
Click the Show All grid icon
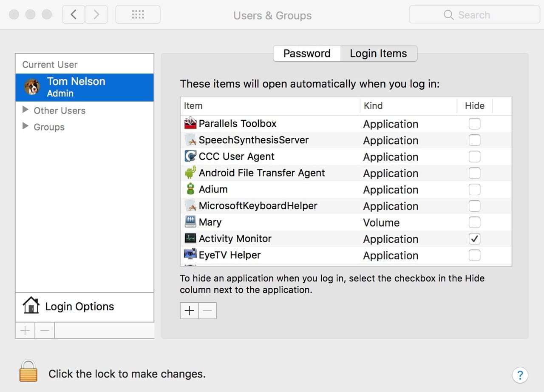(138, 15)
